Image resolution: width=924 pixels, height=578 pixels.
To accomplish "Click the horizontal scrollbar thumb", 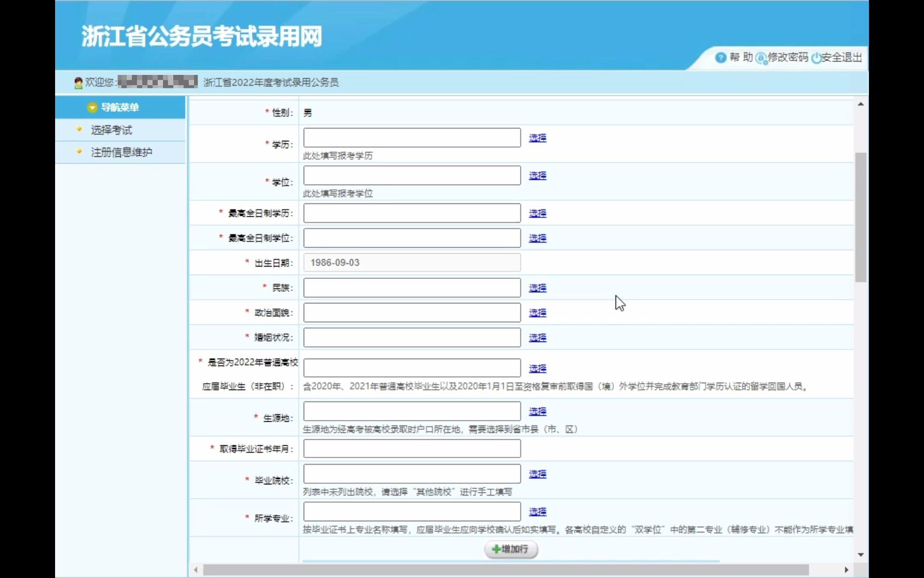I will pos(506,570).
